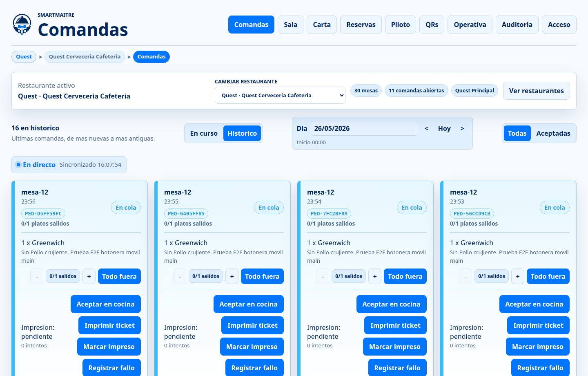Select the Aceptadas filter
Screen dimensions: 588x376
click(553, 133)
